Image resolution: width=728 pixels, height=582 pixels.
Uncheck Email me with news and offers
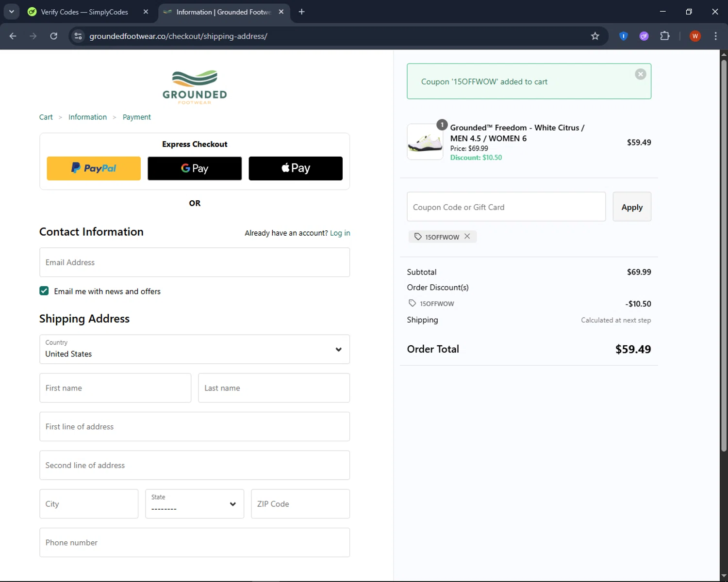pos(44,291)
